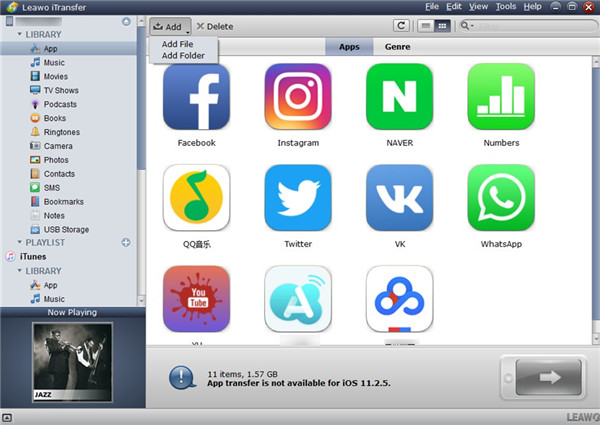This screenshot has height=425, width=600.
Task: Open the search filter dropdown arrow
Action: point(472,26)
